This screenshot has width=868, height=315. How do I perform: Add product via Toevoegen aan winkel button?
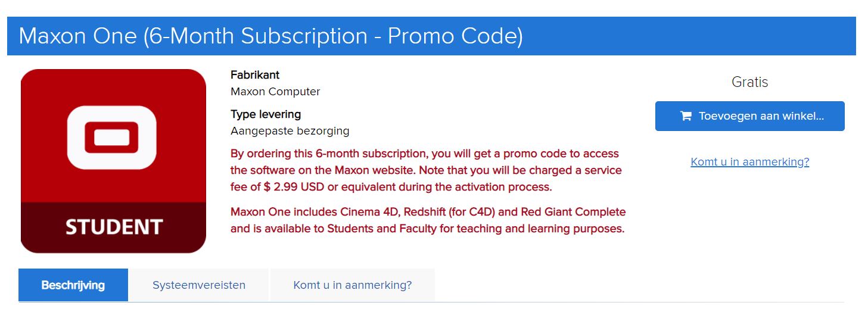[x=749, y=116]
